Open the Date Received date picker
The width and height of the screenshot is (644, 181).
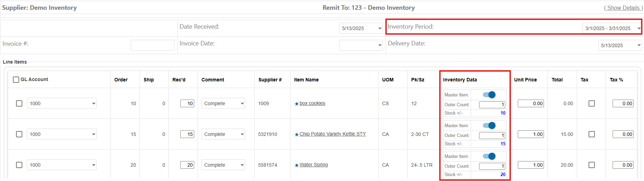pos(380,28)
